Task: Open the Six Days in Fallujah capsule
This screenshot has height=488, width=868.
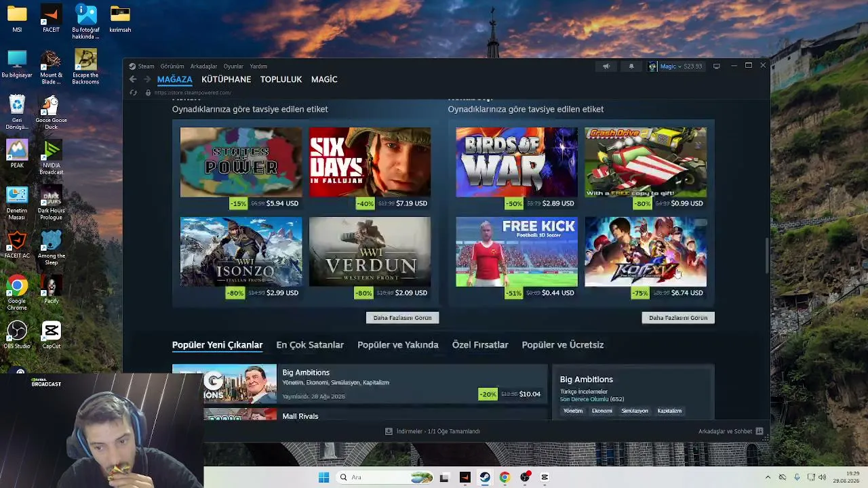Action: click(x=370, y=163)
